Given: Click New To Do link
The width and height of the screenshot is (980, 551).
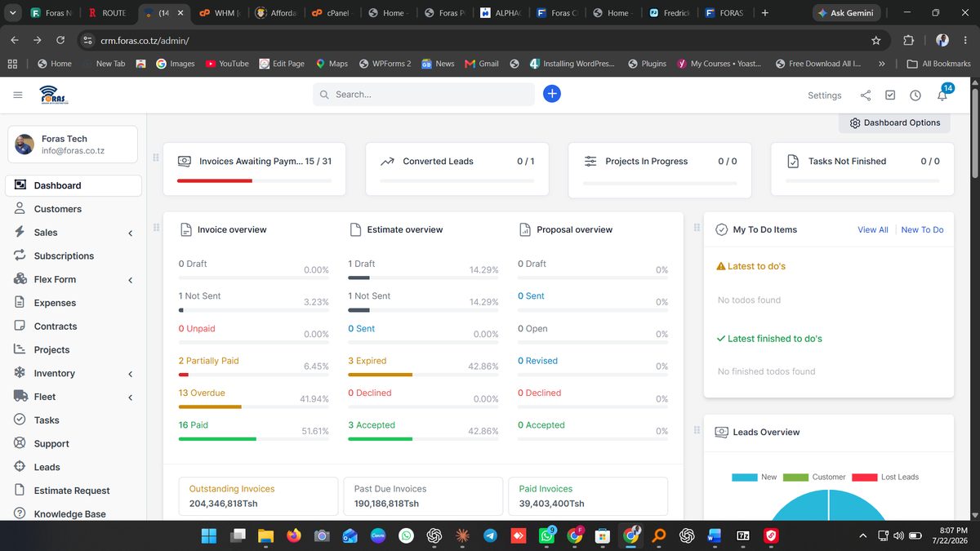Looking at the screenshot, I should point(922,229).
